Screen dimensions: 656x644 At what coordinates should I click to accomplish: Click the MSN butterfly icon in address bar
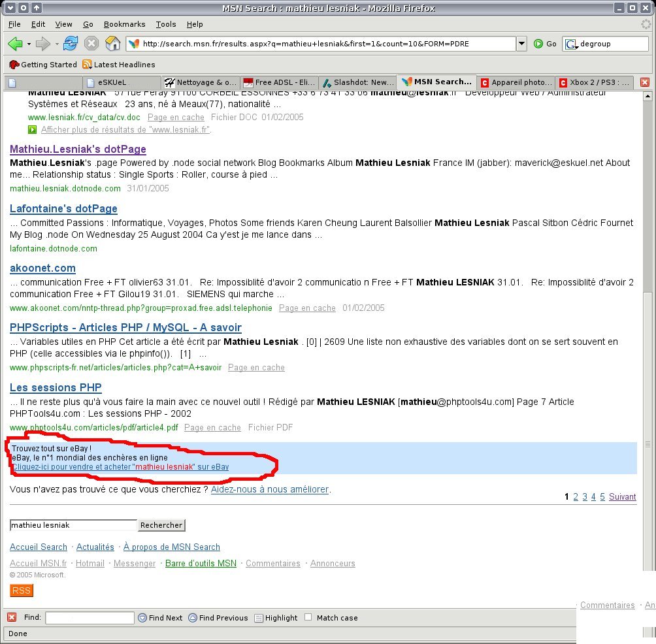coord(134,44)
